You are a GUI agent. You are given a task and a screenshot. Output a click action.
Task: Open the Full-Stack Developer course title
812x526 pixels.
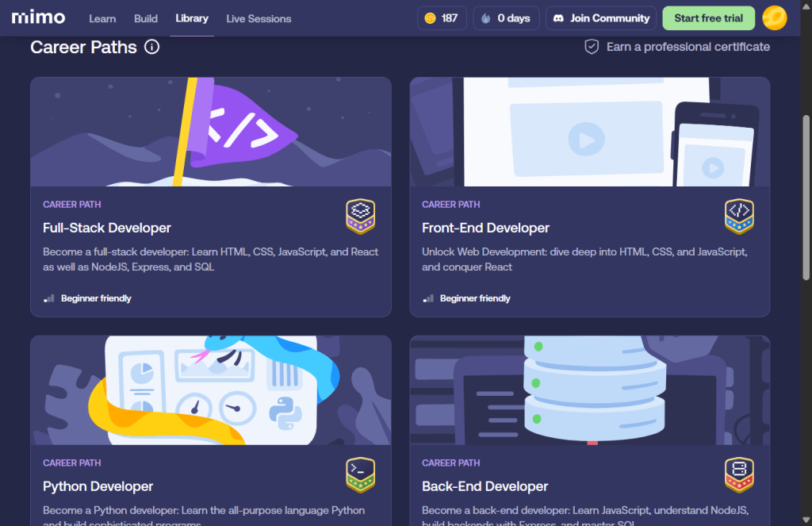[107, 228]
